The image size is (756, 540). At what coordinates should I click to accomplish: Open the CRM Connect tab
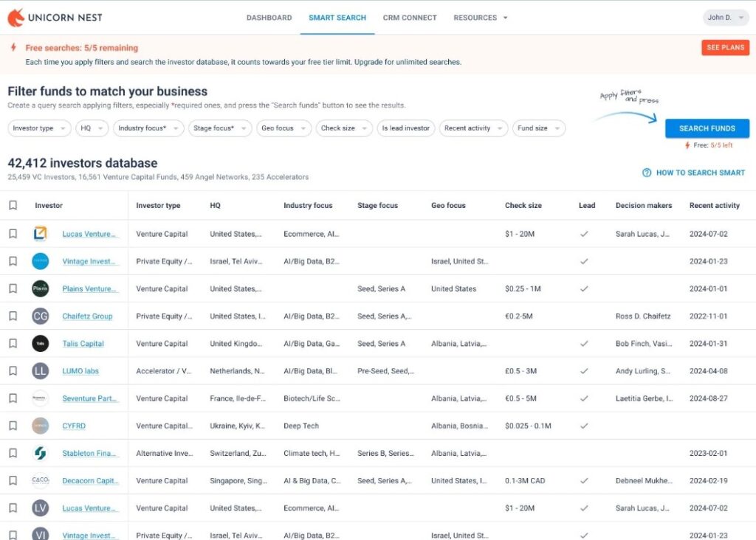coord(410,18)
